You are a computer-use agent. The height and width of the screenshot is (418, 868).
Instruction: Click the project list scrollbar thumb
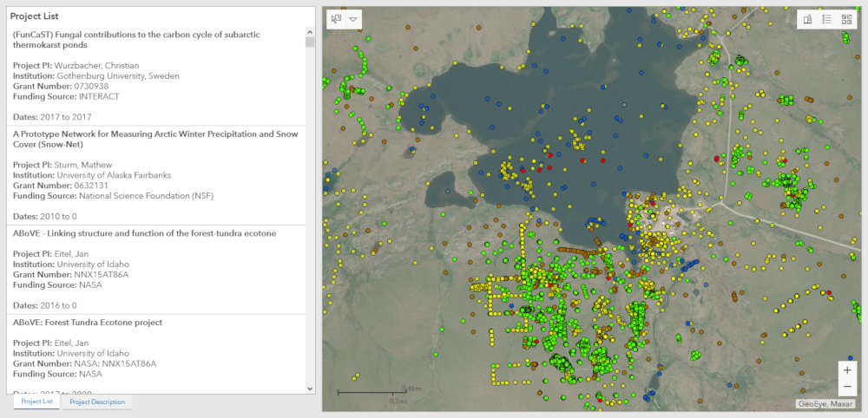[310, 42]
